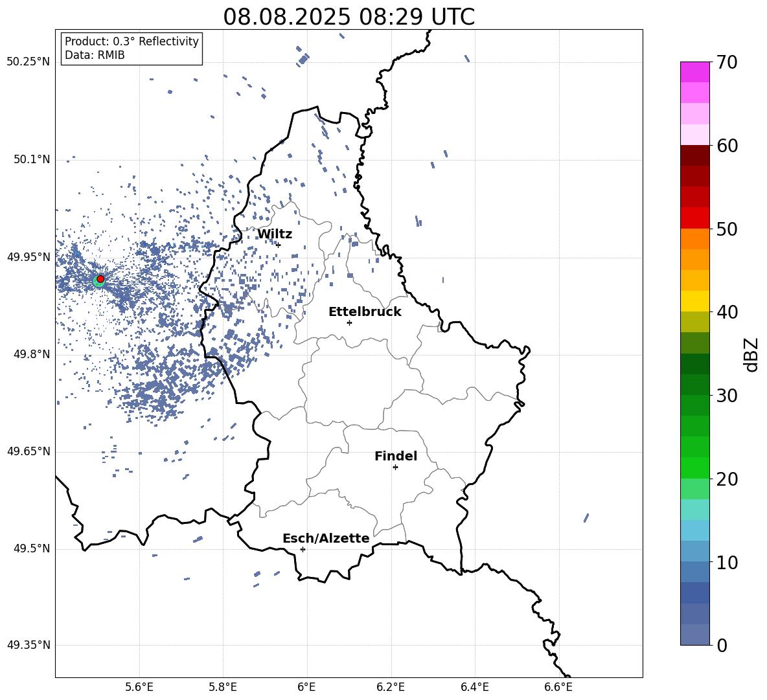Click the Findel city label
This screenshot has width=767, height=700.
(396, 456)
